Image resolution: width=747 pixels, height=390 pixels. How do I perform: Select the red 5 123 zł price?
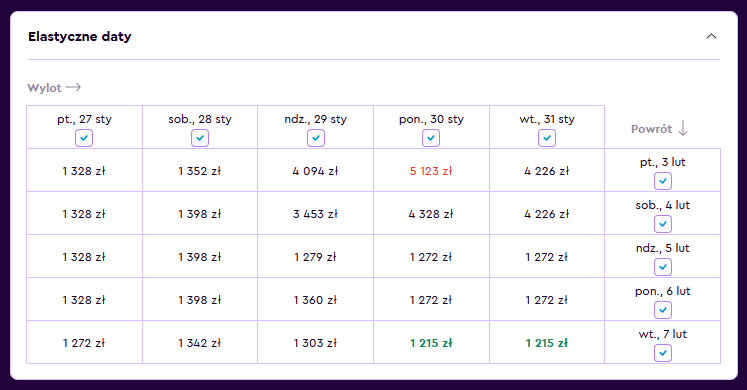pyautogui.click(x=431, y=171)
